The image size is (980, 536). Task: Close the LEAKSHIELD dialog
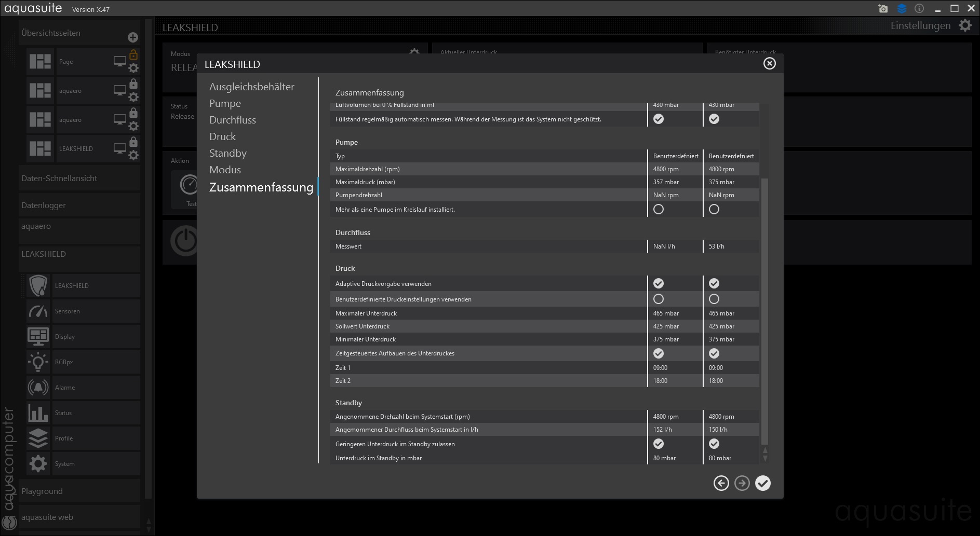coord(769,63)
